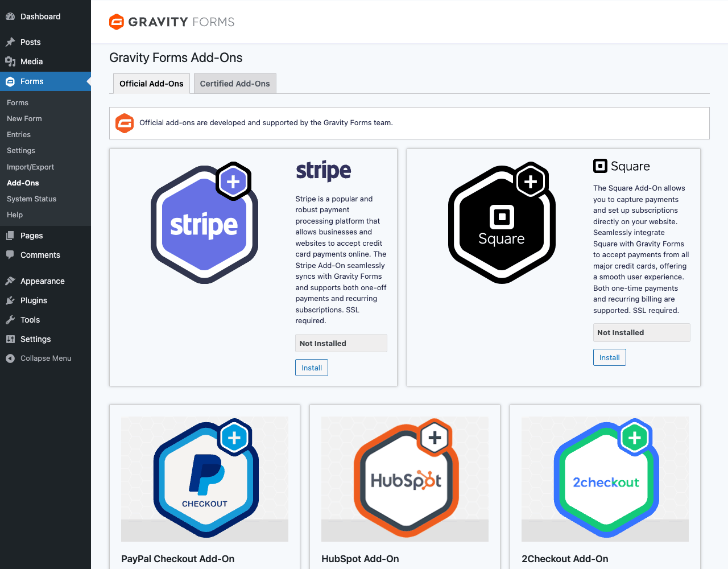Viewport: 728px width, 569px height.
Task: Open the Add-Ons submenu link
Action: pos(23,183)
